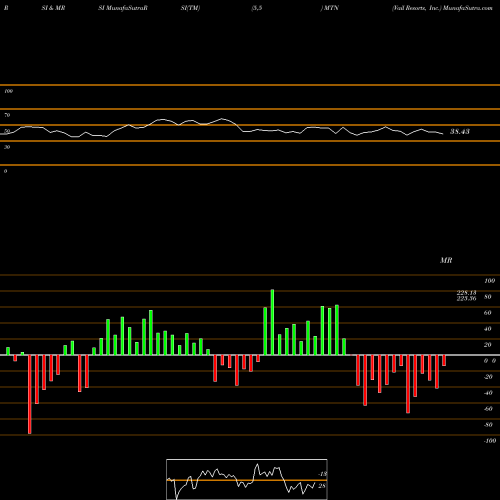Click the 'MunafaSutra.com' text at top right
The width and height of the screenshot is (500, 500).
tap(468, 8)
